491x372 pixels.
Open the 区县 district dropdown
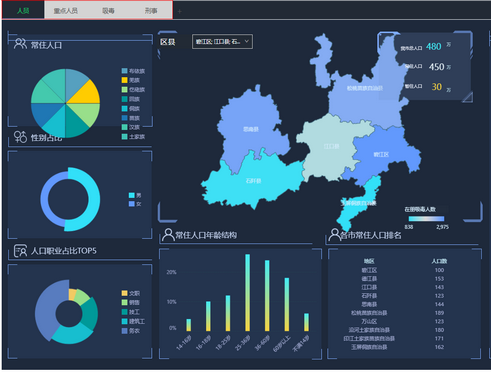coord(222,42)
